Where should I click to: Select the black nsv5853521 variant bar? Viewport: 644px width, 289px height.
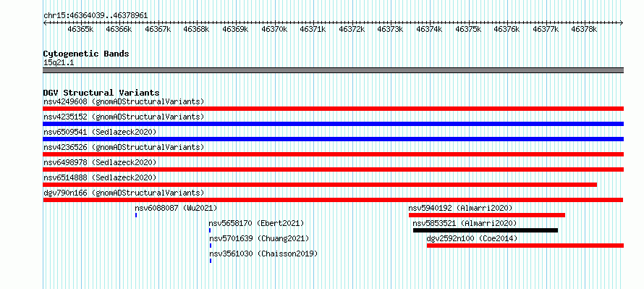486,230
